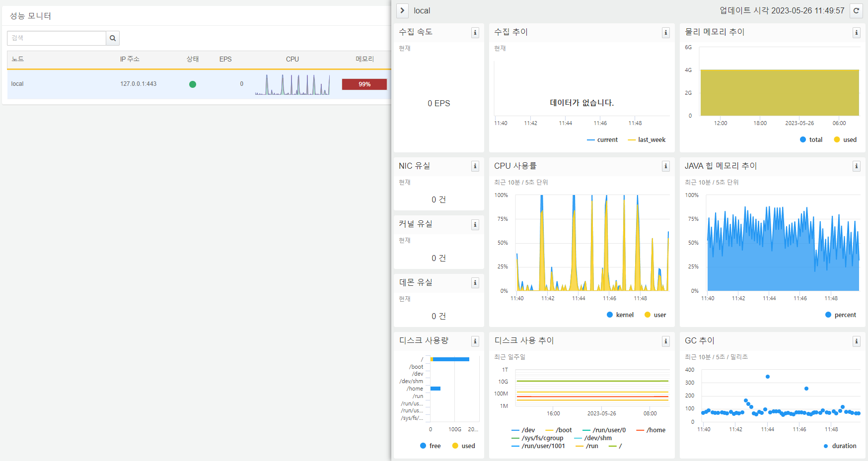Sort table by 상태 column
This screenshot has height=461, width=868.
pyautogui.click(x=193, y=59)
